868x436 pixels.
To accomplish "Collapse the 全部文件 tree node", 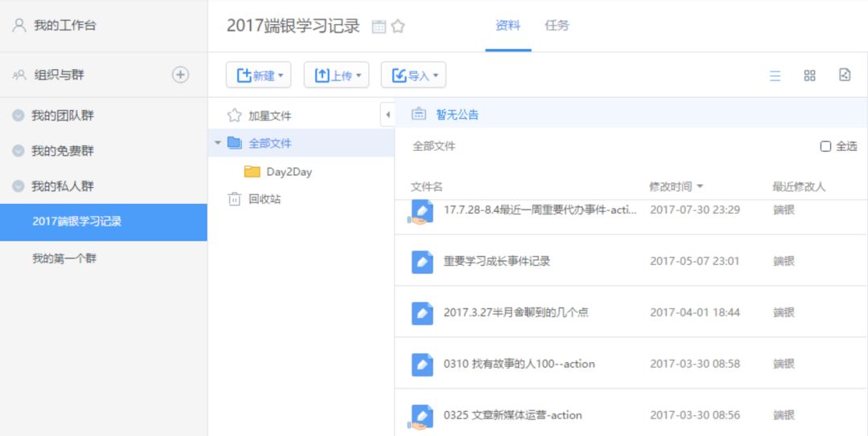I will pos(217,143).
